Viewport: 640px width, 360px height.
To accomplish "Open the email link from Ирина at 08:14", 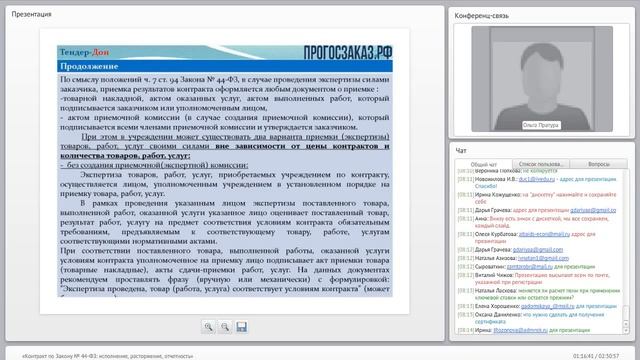I will coord(520,330).
